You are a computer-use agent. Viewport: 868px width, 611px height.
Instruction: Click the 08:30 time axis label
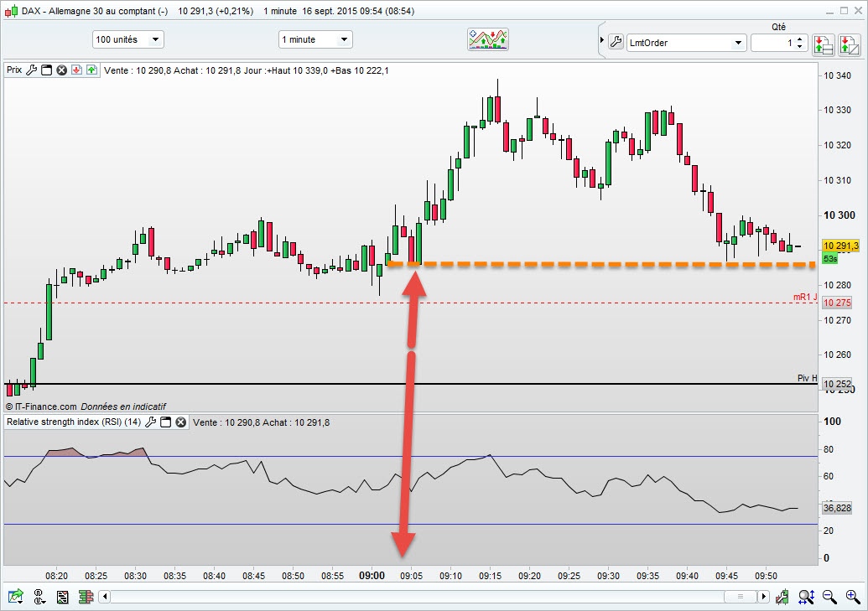tap(135, 576)
